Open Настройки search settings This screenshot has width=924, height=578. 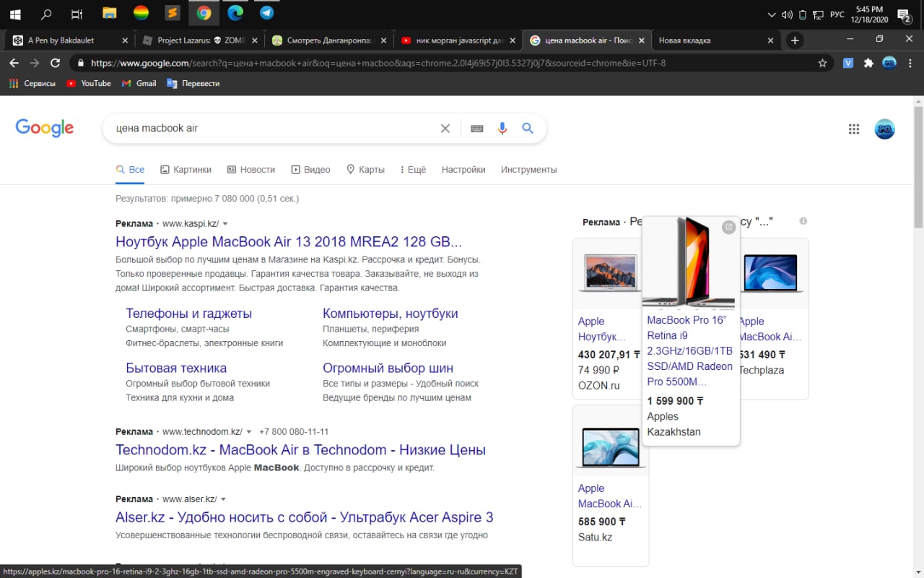tap(463, 170)
